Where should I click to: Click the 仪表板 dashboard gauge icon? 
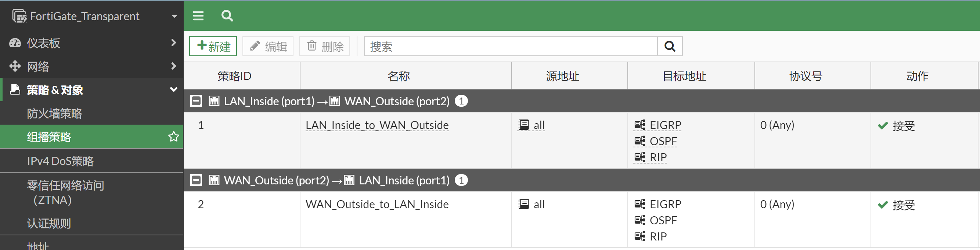pos(15,43)
